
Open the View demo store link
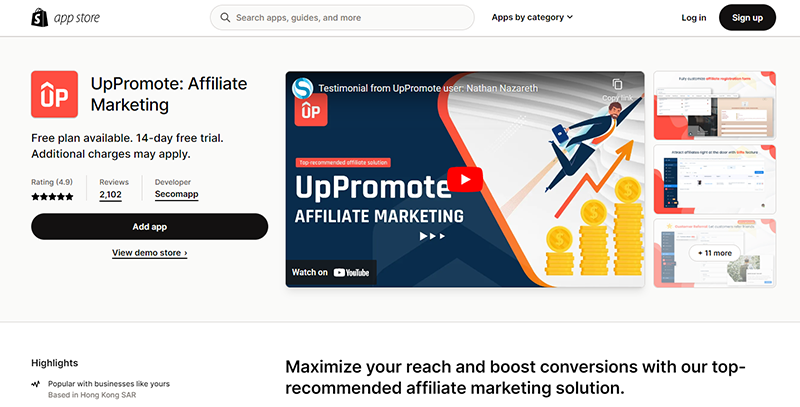149,253
